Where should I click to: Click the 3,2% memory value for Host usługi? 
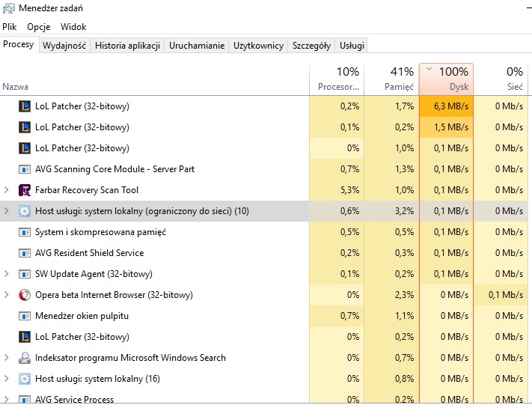pos(405,211)
